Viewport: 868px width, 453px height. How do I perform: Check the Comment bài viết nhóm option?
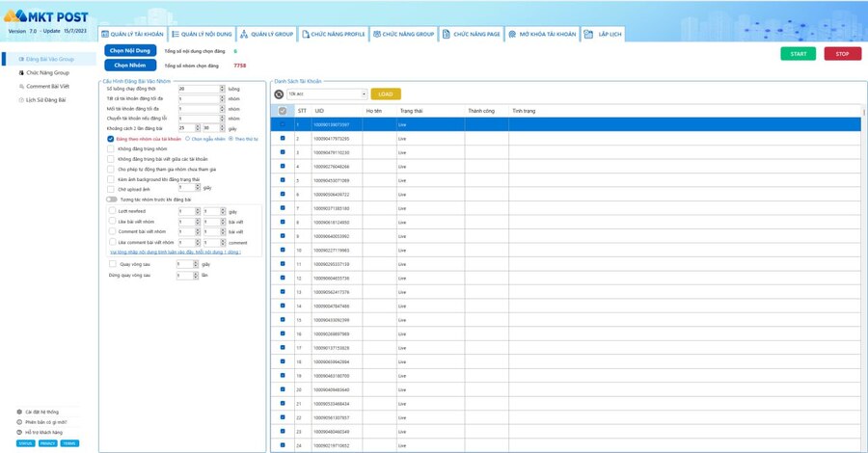click(113, 231)
